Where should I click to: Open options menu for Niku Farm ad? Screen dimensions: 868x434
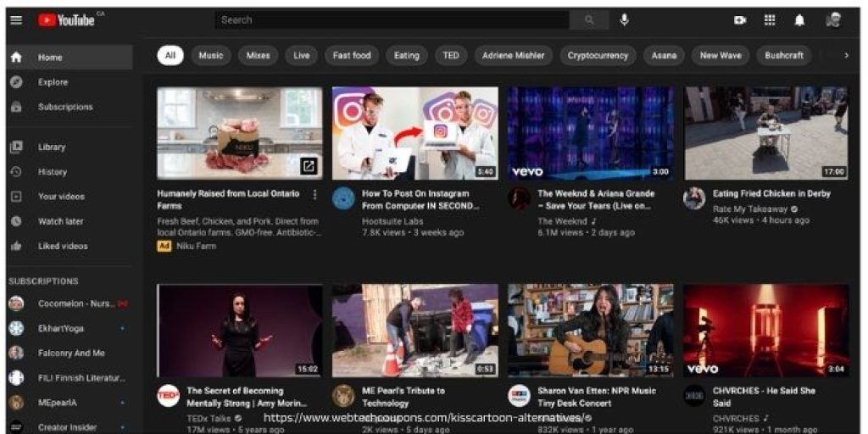tap(315, 194)
